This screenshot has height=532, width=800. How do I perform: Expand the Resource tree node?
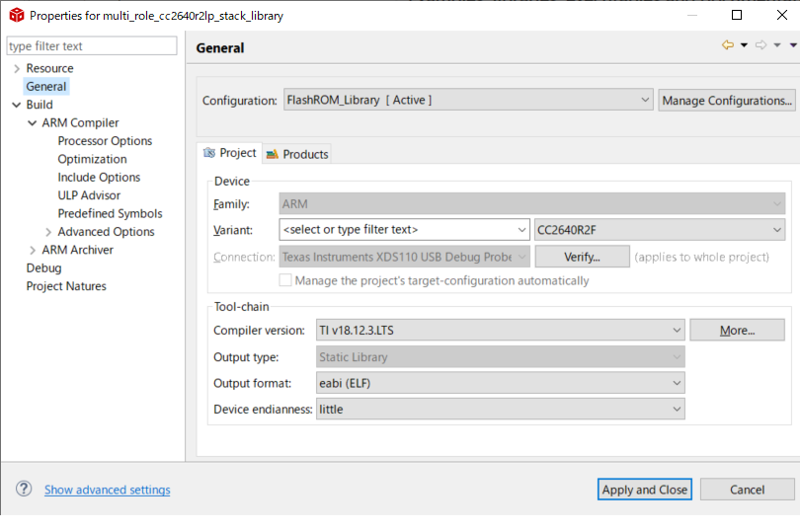click(x=17, y=69)
